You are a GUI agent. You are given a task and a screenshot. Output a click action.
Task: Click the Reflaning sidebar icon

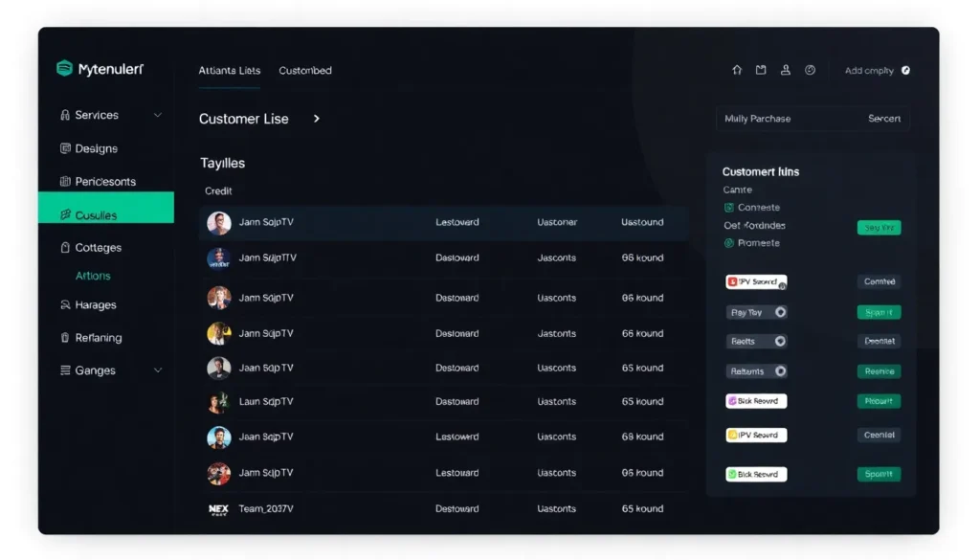(65, 338)
